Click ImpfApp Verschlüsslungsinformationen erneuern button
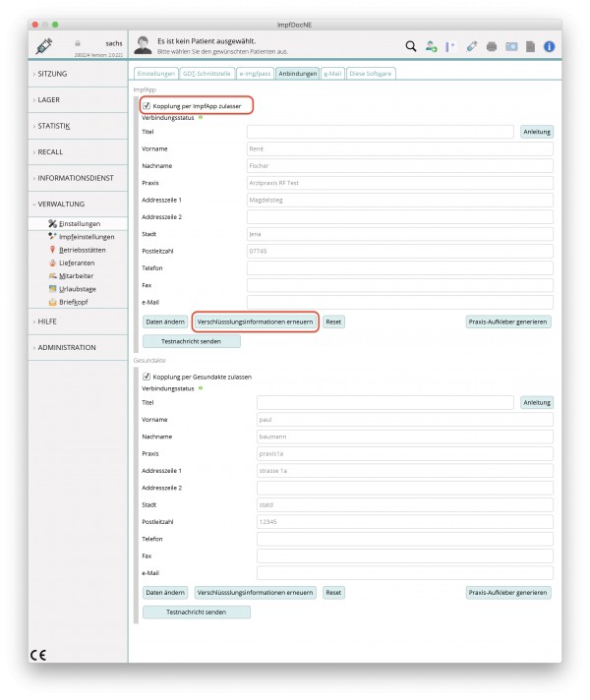590x700 pixels. (255, 321)
